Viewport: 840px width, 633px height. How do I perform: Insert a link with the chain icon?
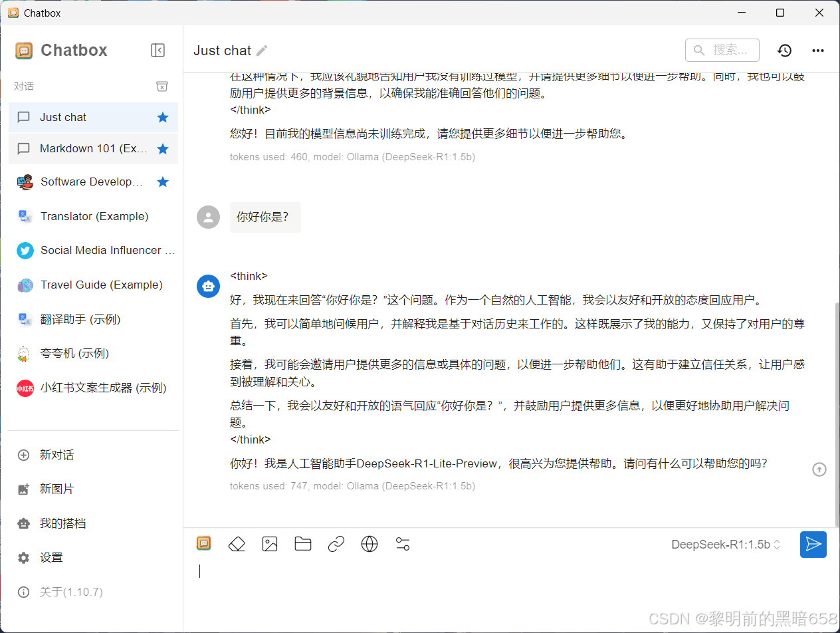[x=336, y=545]
